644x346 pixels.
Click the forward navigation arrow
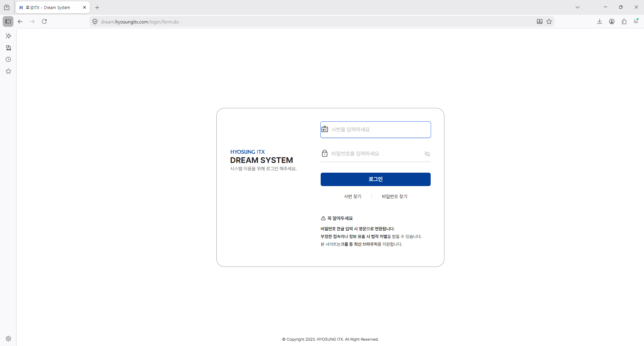click(32, 21)
